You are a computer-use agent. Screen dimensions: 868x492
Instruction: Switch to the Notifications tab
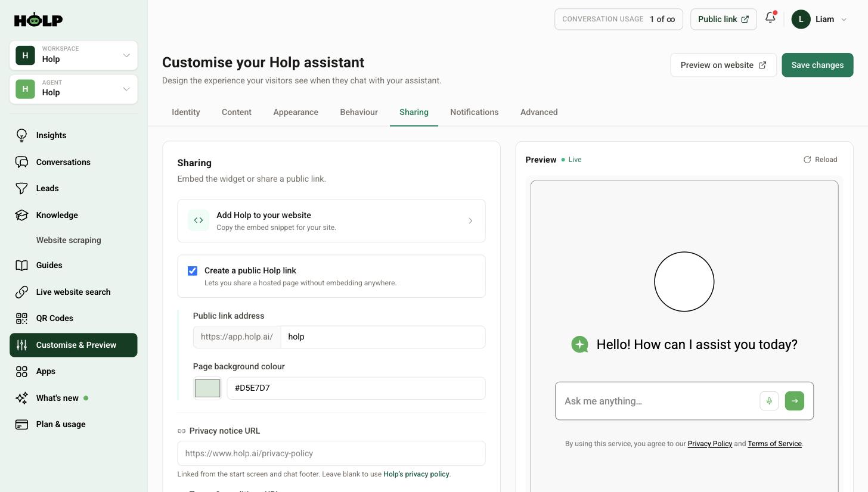[x=475, y=112]
